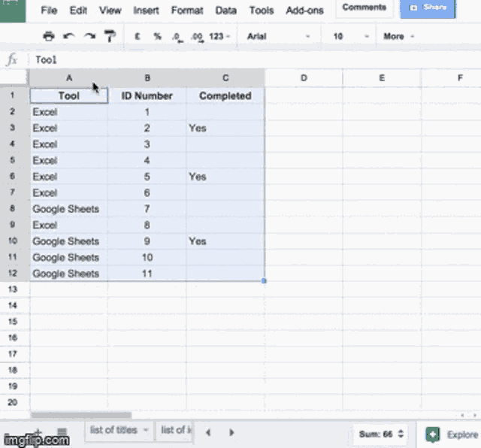Open the File menu
This screenshot has height=448, width=481.
[x=49, y=11]
